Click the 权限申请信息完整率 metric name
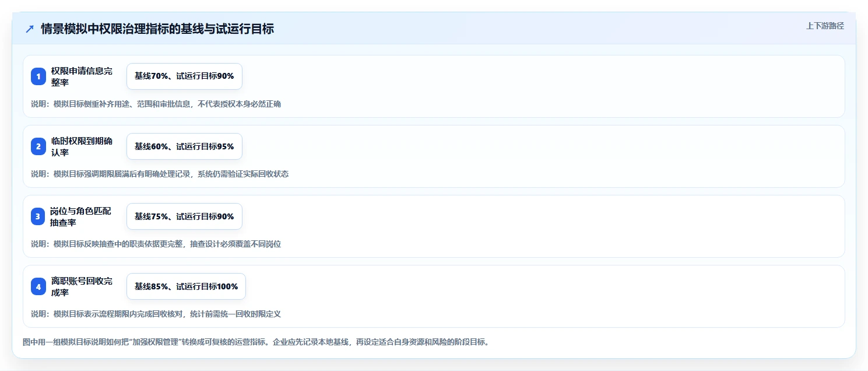The image size is (868, 371). pos(82,76)
